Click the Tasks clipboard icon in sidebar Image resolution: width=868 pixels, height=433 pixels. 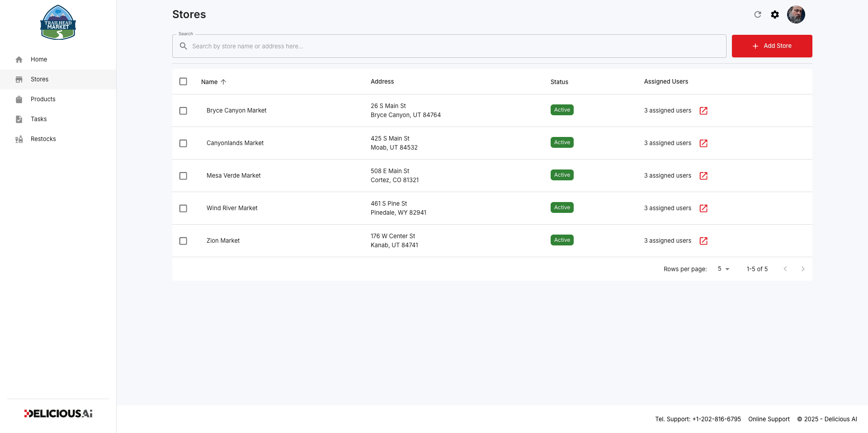(19, 119)
